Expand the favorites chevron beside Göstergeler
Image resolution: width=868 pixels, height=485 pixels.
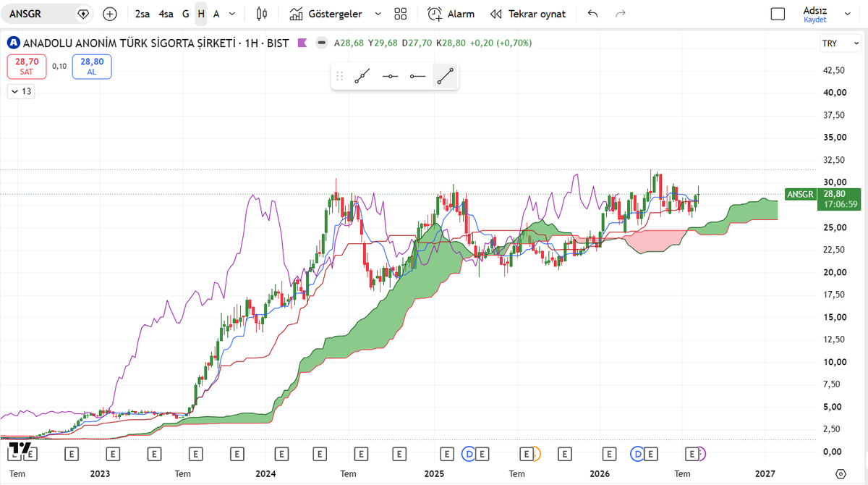pyautogui.click(x=378, y=14)
